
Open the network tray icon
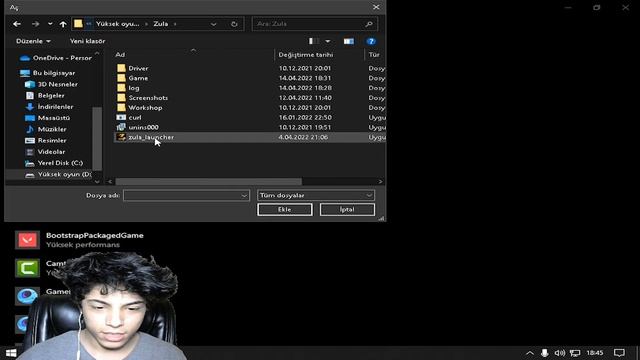575,353
